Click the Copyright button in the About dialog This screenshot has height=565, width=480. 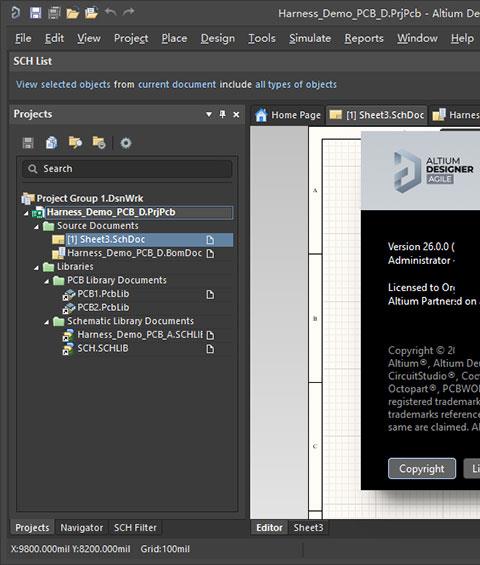[422, 468]
